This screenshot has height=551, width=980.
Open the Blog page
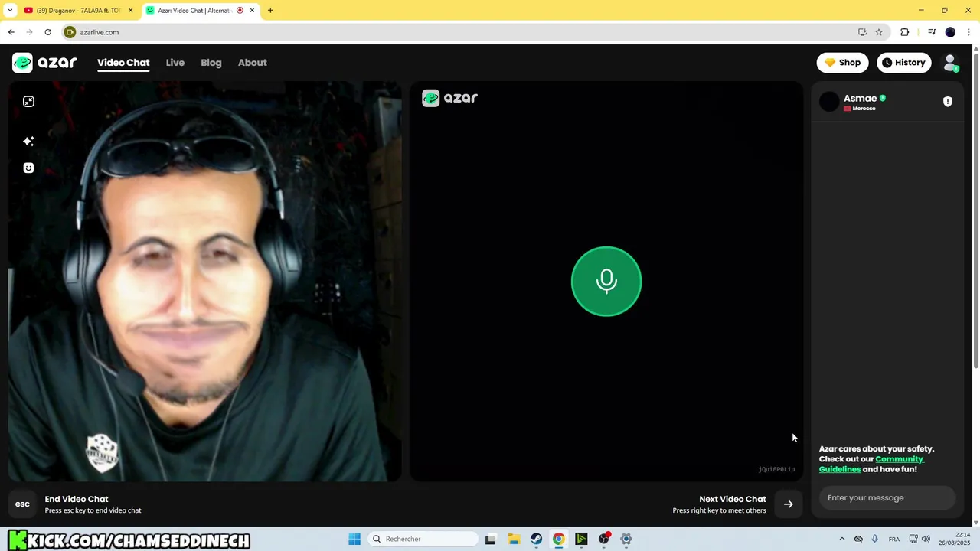211,63
